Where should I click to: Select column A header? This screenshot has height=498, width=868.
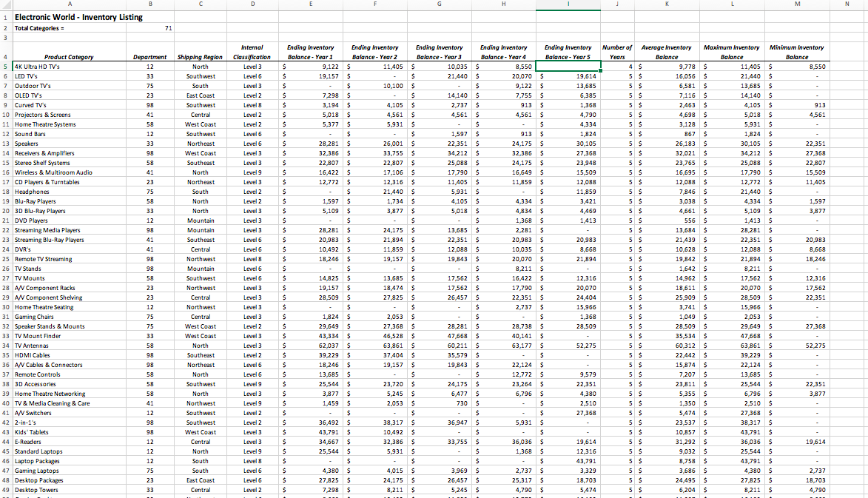(70, 4)
